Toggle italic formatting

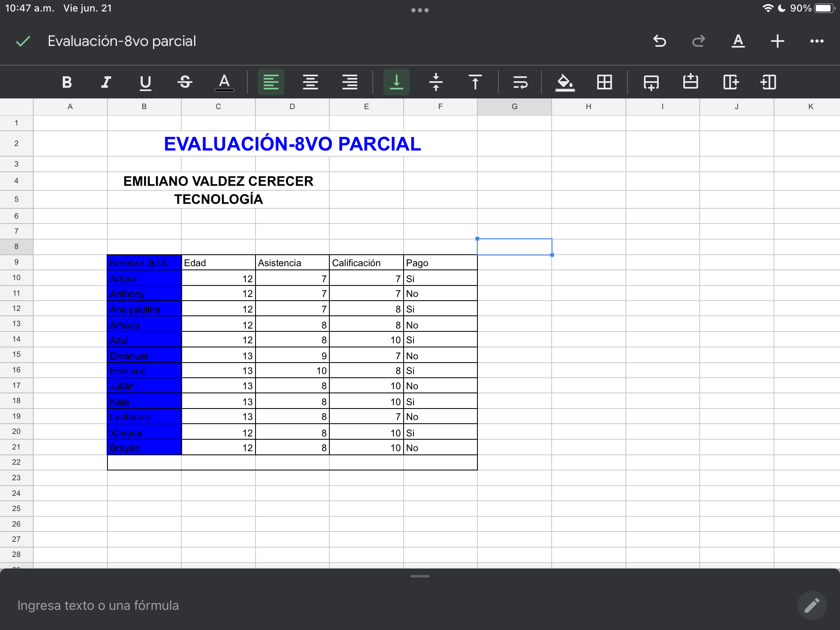pyautogui.click(x=106, y=82)
